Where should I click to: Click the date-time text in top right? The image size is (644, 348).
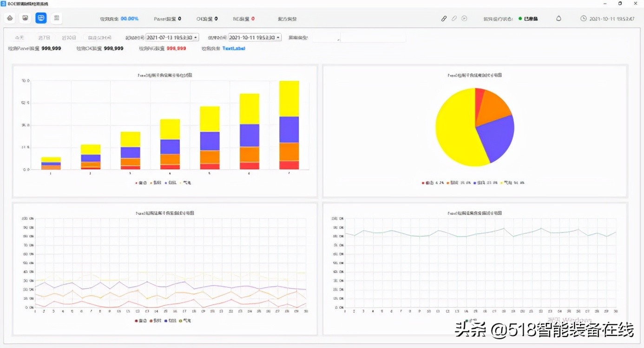(x=612, y=19)
